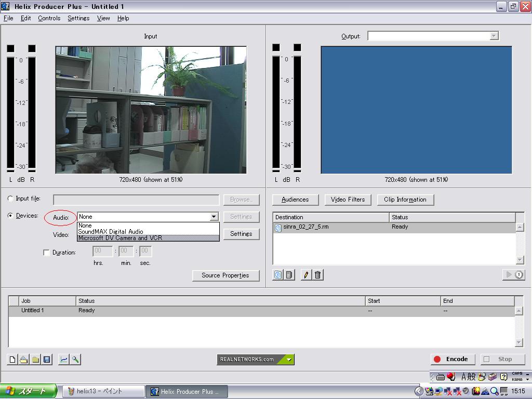The width and height of the screenshot is (532, 399).
Task: Select the sinra_02_27_5.rm destination row
Action: tap(394, 228)
